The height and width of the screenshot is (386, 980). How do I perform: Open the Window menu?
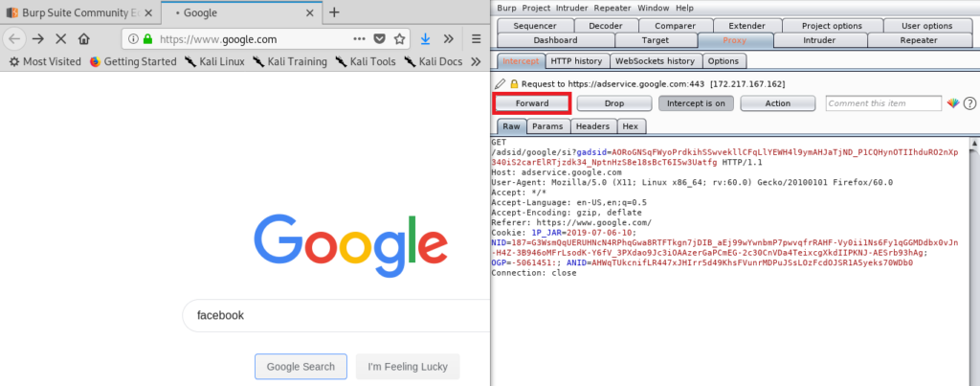(654, 8)
